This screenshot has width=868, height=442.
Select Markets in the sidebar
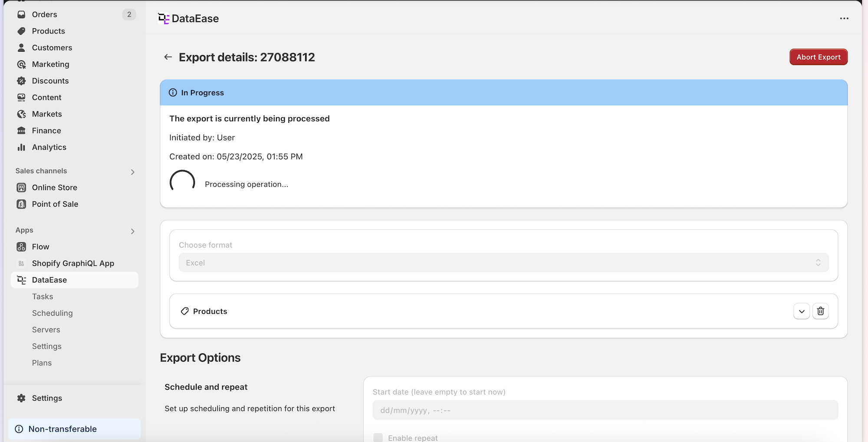click(47, 114)
